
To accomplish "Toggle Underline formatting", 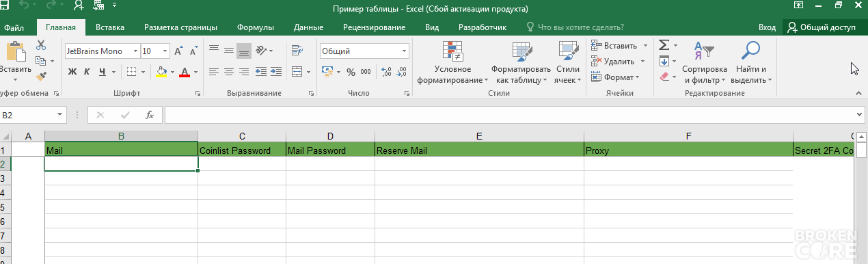I will pos(103,72).
